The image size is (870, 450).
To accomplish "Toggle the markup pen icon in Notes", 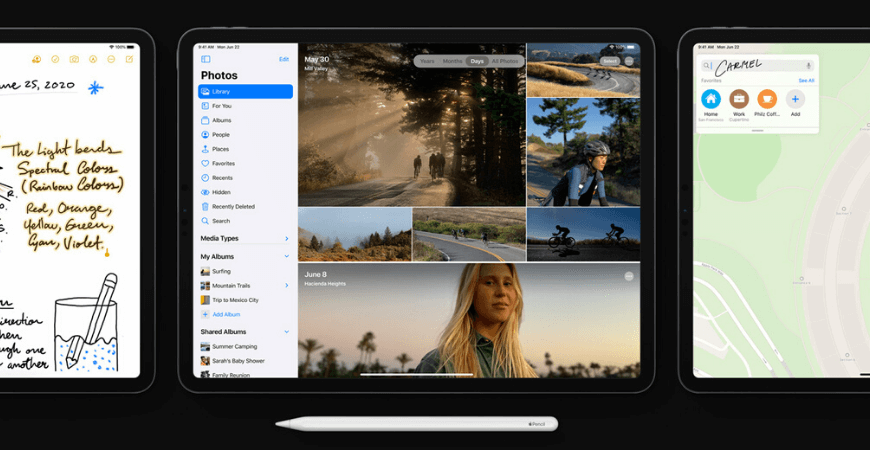I will pyautogui.click(x=93, y=59).
